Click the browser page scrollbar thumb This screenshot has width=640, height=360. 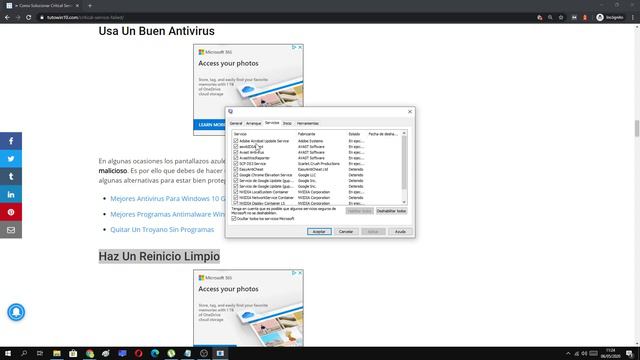pos(637,129)
